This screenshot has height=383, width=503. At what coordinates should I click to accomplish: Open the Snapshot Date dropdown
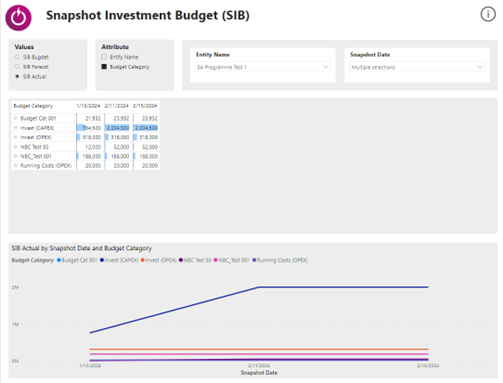[417, 67]
